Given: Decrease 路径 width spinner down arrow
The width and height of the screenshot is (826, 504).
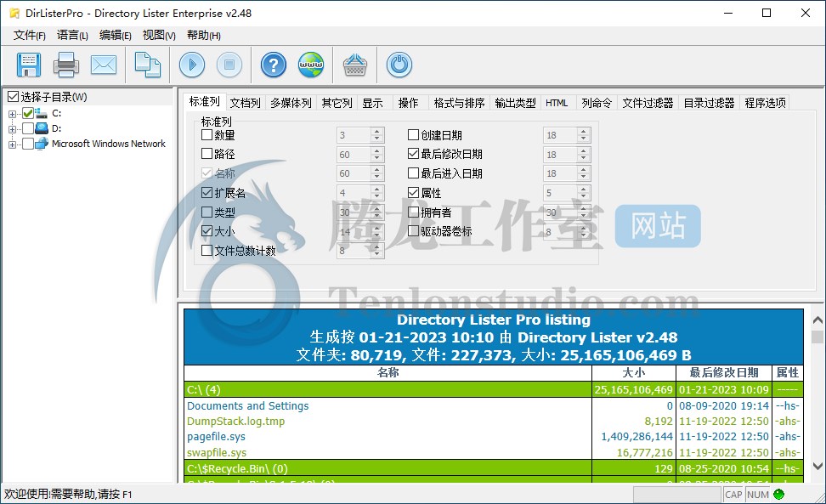Looking at the screenshot, I should [x=376, y=158].
